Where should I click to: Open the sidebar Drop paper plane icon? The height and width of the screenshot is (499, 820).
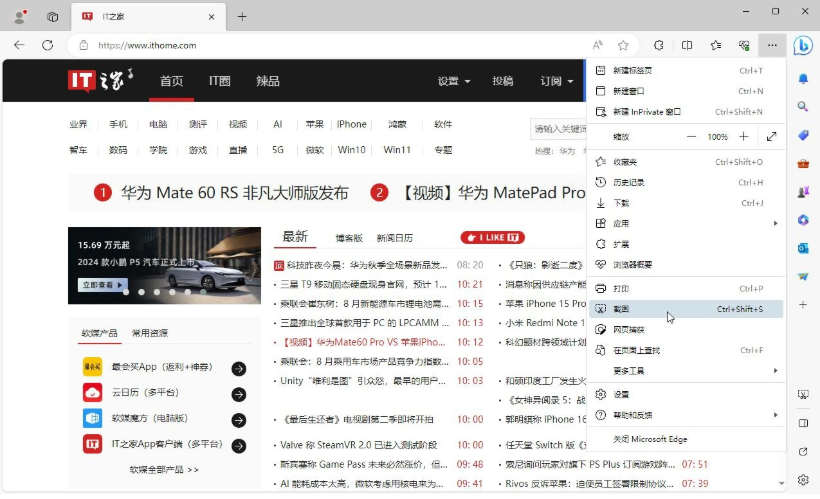(803, 276)
